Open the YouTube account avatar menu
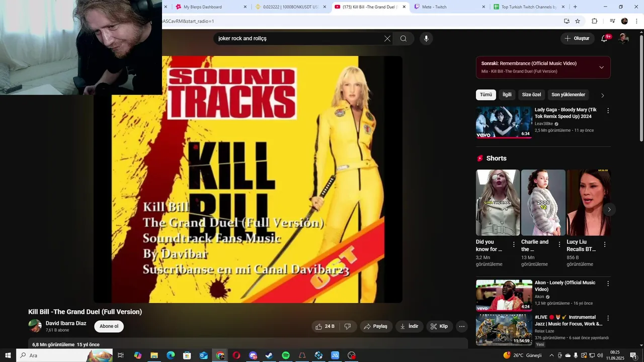The width and height of the screenshot is (644, 362). point(624,39)
